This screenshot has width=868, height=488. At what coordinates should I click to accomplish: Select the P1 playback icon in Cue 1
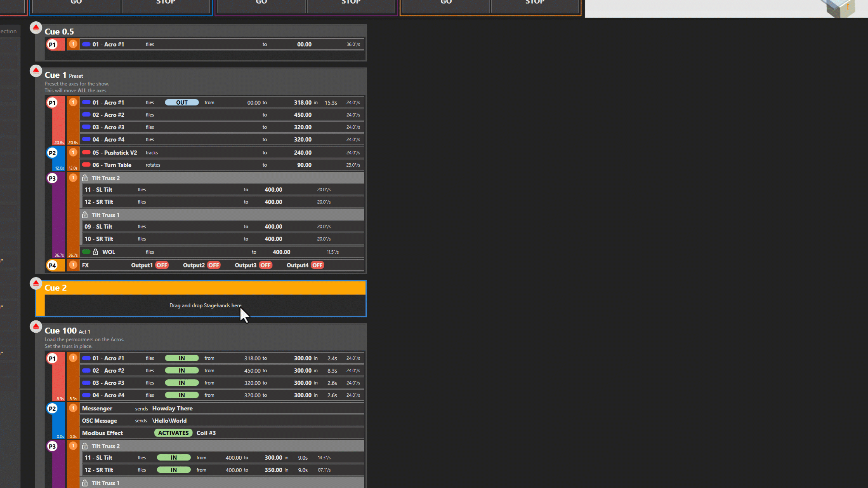click(53, 102)
